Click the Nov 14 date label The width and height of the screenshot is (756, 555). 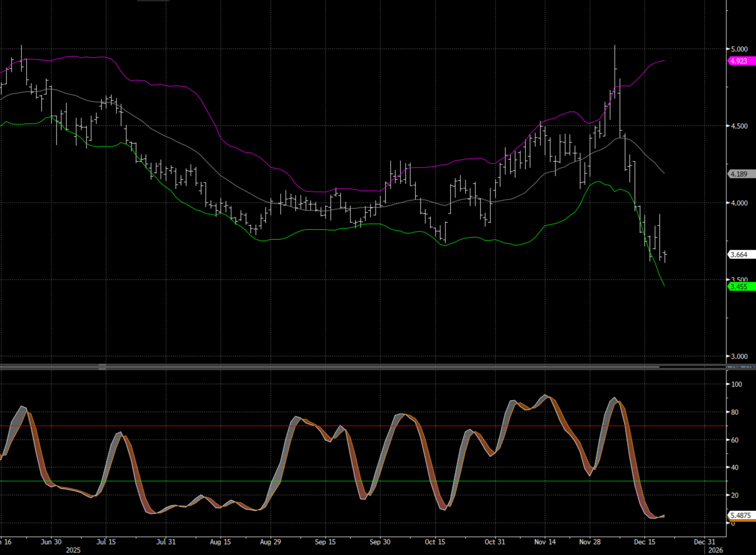545,542
